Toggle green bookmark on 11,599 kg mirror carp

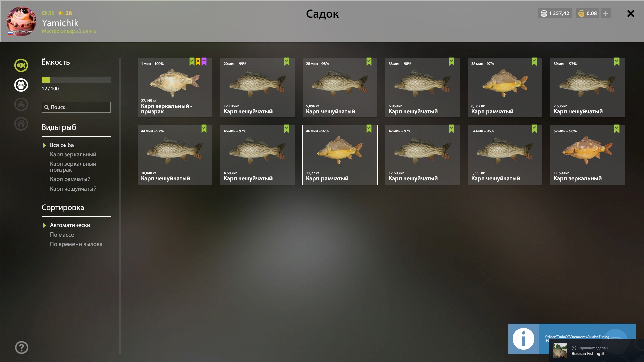pyautogui.click(x=617, y=129)
